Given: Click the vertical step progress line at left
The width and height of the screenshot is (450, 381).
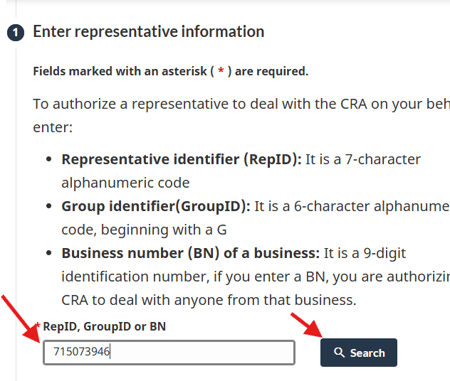Looking at the screenshot, I should coord(16,213).
